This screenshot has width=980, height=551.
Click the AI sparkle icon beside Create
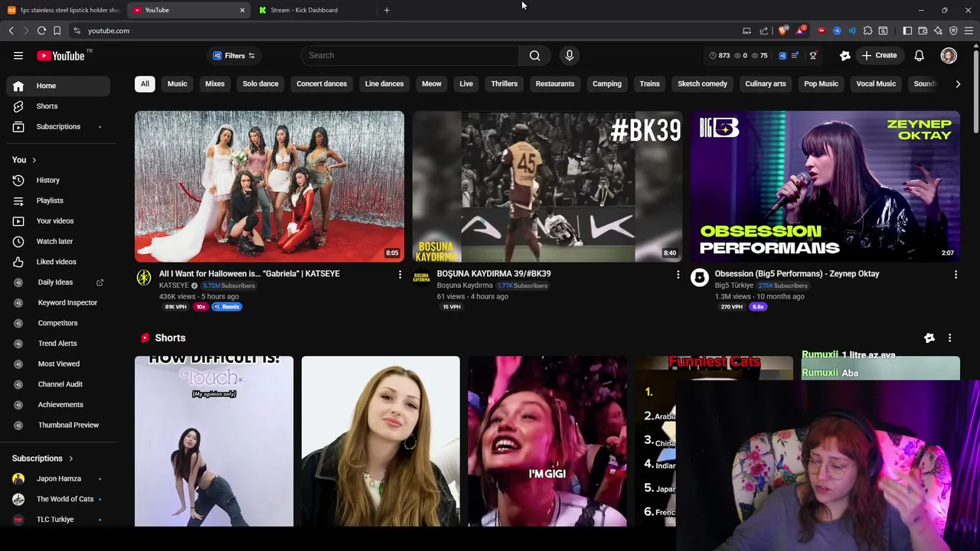pyautogui.click(x=845, y=55)
